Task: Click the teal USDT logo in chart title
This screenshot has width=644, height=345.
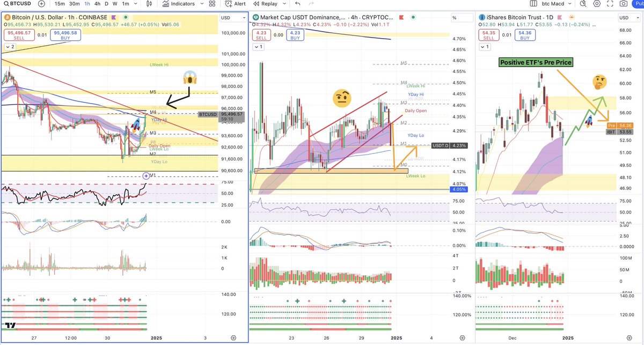Action: 256,17
